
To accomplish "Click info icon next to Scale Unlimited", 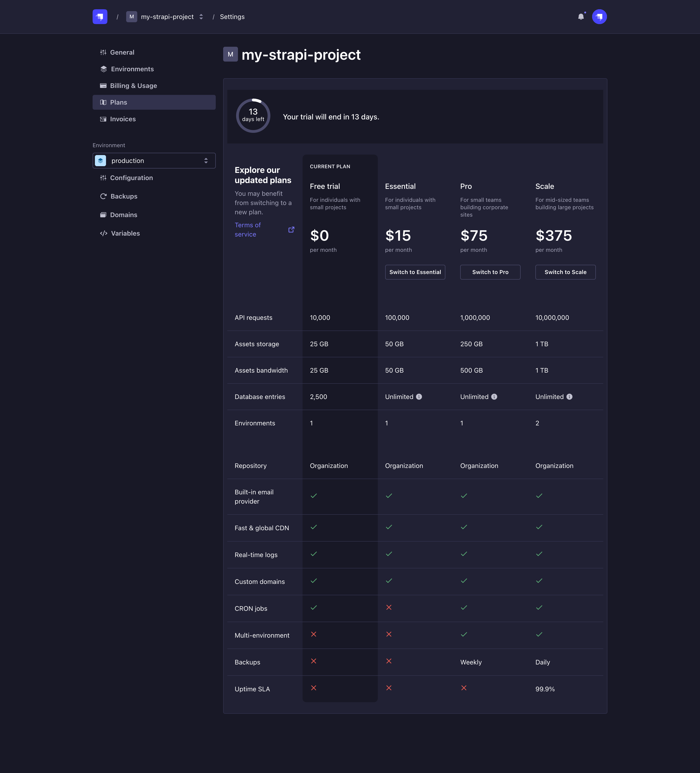I will tap(569, 397).
